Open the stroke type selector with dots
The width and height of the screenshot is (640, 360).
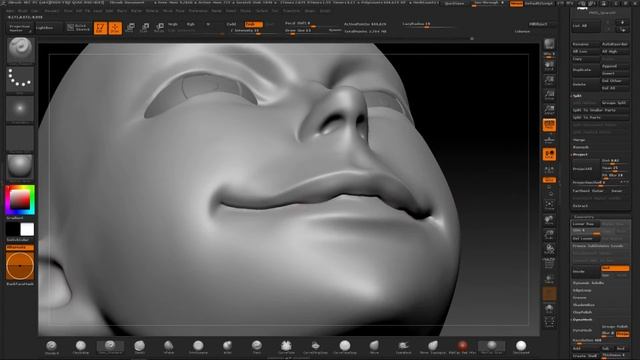pos(20,78)
